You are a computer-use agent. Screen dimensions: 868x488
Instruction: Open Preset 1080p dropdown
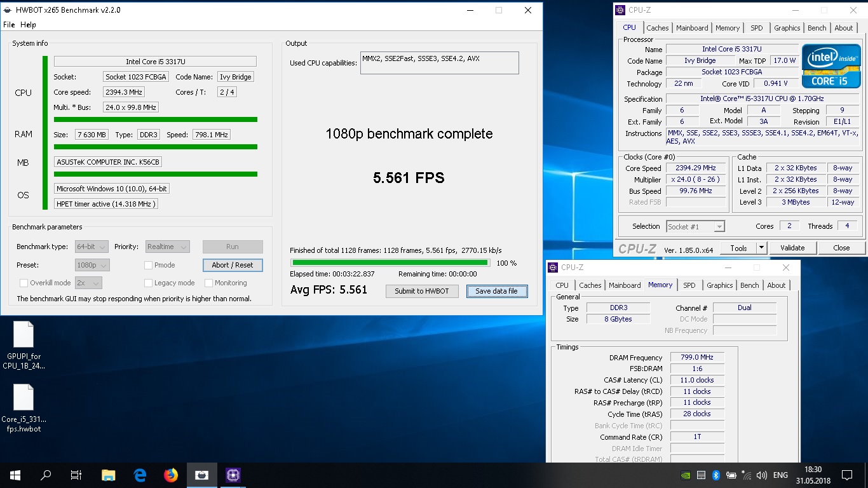(x=92, y=265)
